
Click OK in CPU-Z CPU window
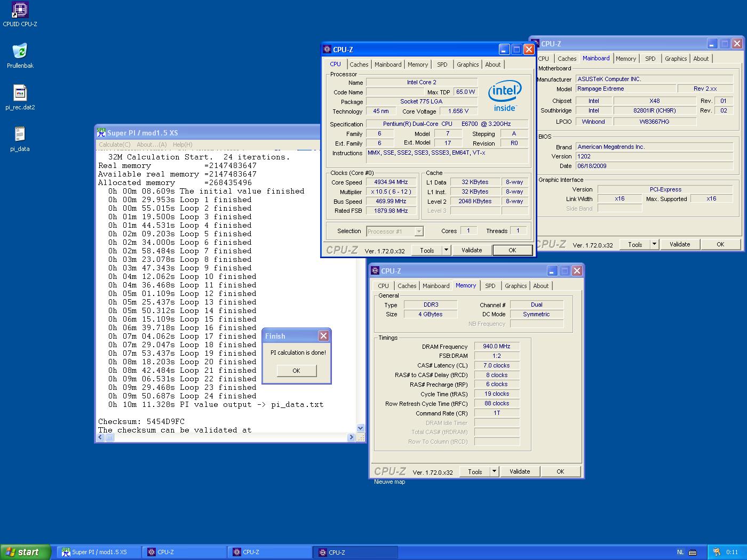512,250
